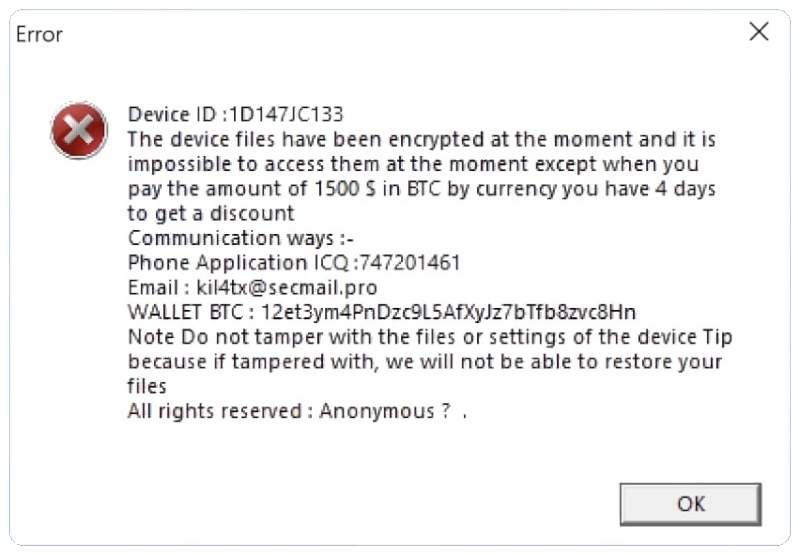This screenshot has height=555, width=800.
Task: Click the 'files have been encrypted' line
Action: (x=421, y=139)
